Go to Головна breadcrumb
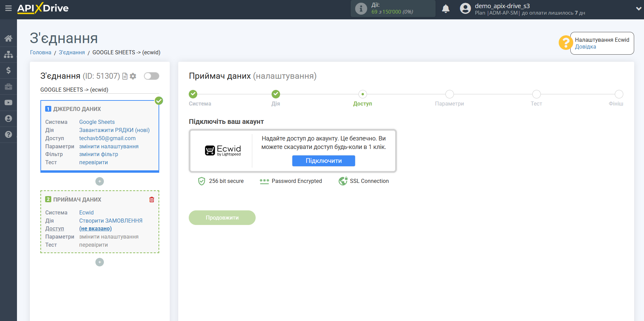 (x=41, y=52)
